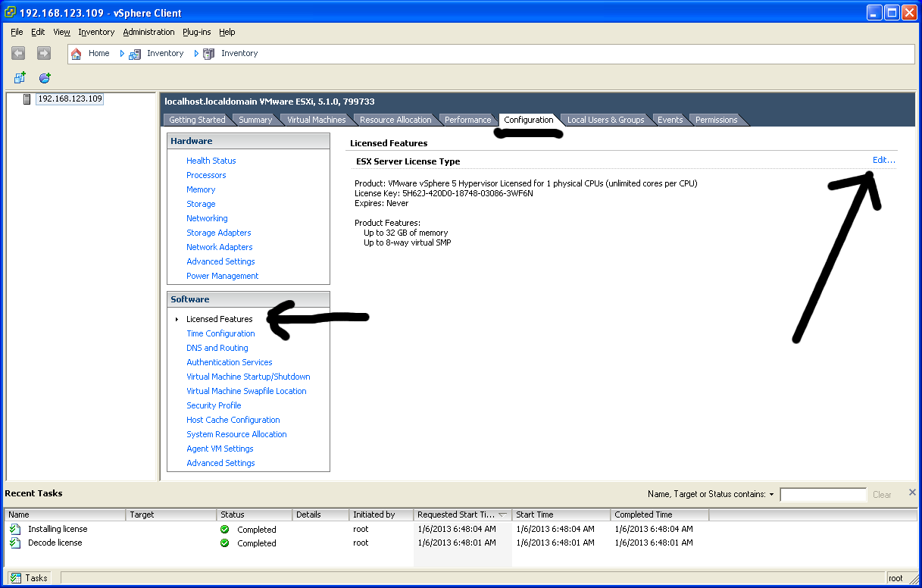Close the Recent Tasks panel

click(912, 493)
